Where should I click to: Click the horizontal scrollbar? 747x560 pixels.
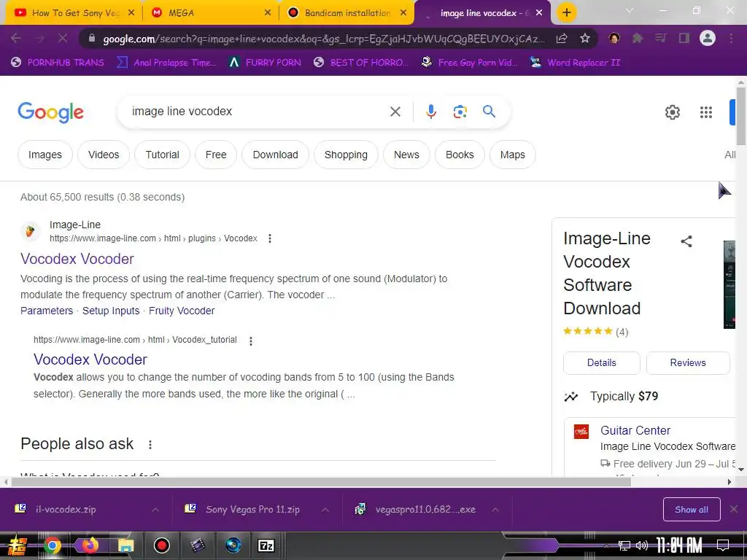coord(322,482)
